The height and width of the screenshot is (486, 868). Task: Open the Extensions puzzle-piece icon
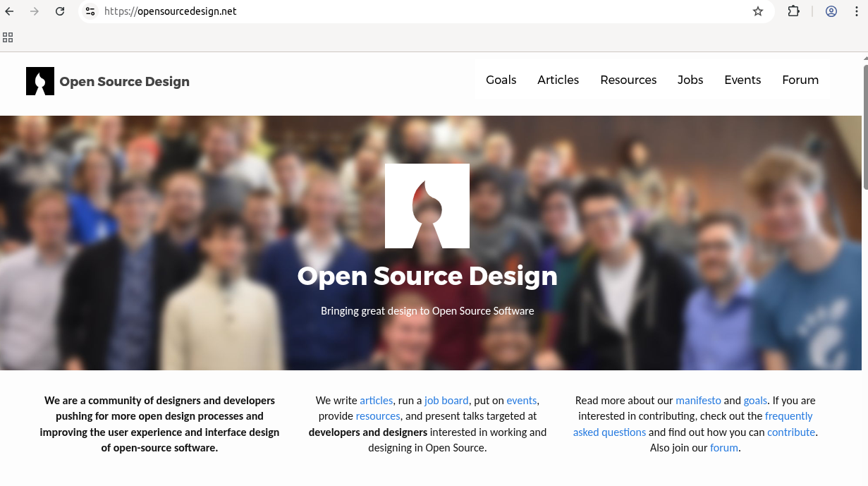point(793,11)
